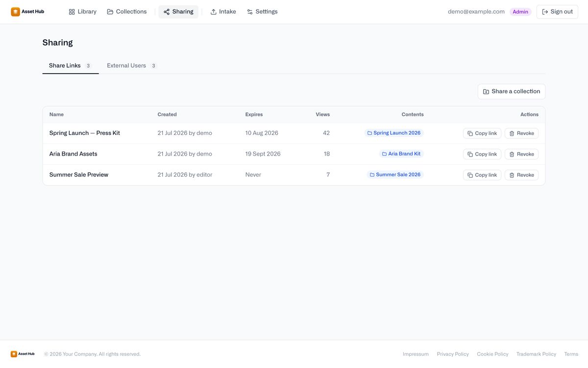588x368 pixels.
Task: Open Spring Launch 2026 collection tag
Action: pos(394,133)
